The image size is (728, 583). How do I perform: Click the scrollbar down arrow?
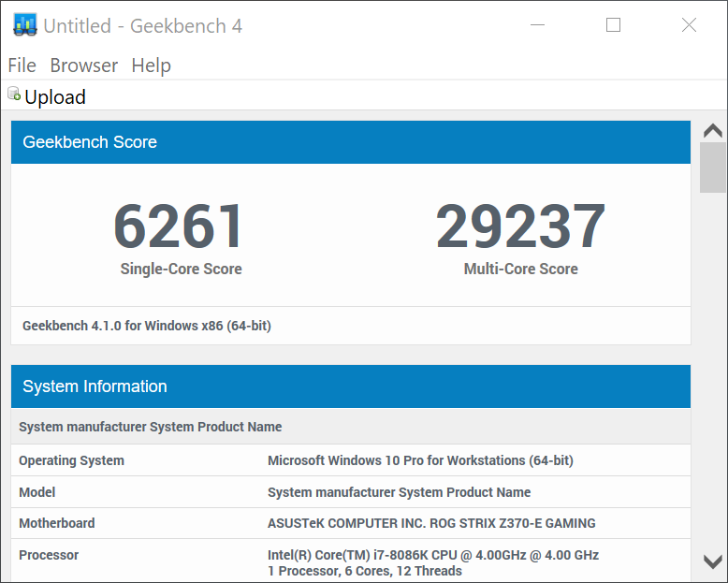point(713,561)
